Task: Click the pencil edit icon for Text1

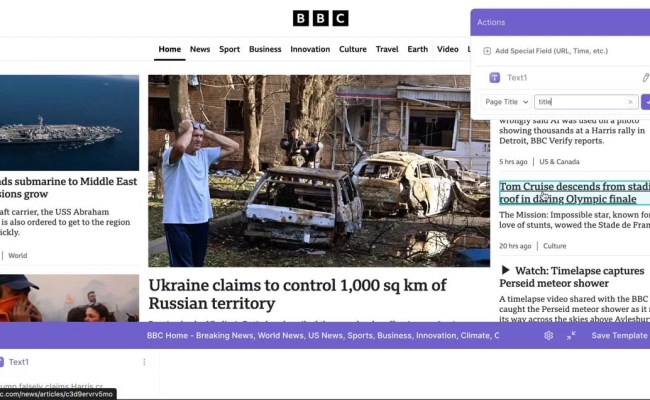Action: (645, 78)
